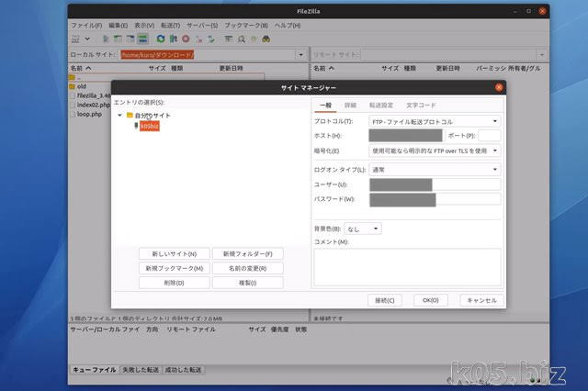This screenshot has height=391, width=588.
Task: Toggle the process transfer queue icon
Action: coord(174,39)
